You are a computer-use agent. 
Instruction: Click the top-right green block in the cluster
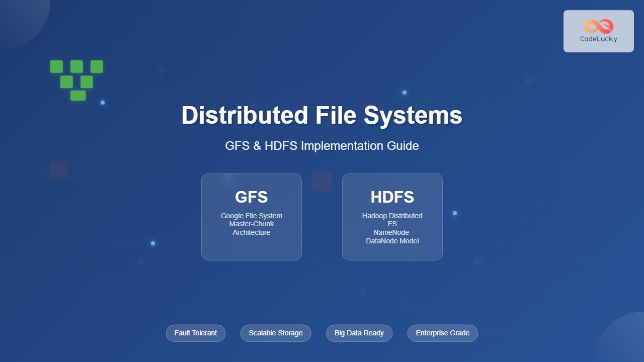(97, 66)
